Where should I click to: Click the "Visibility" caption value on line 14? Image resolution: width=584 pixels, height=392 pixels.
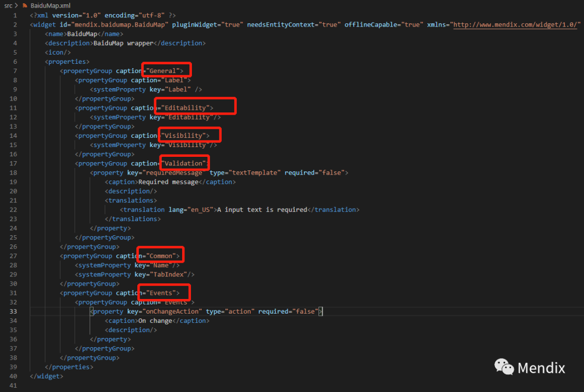(183, 136)
